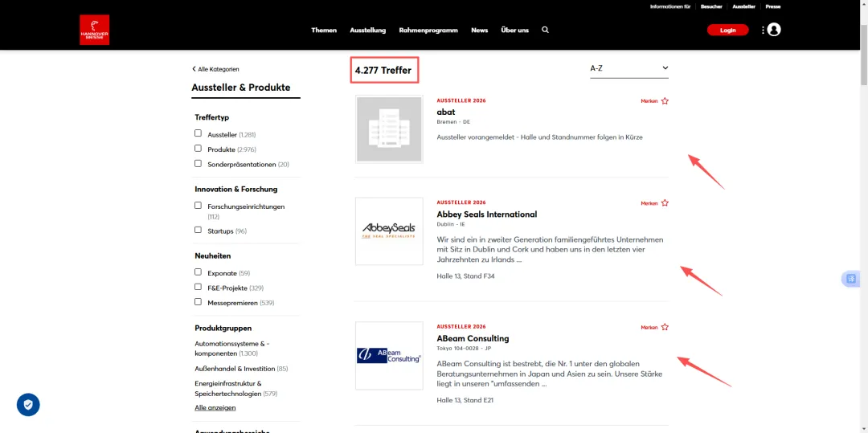
Task: Click the '4.277 Treffer' result count
Action: coord(383,70)
